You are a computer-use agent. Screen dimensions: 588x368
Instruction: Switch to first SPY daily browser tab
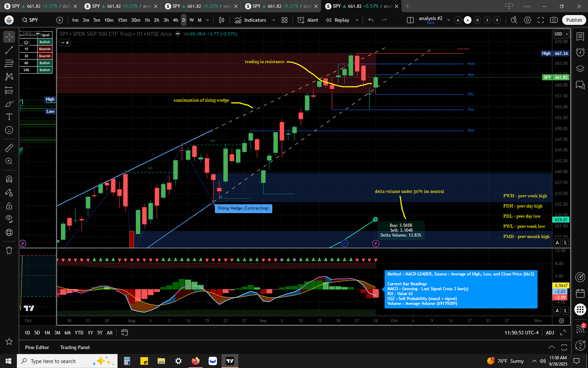tap(40, 6)
